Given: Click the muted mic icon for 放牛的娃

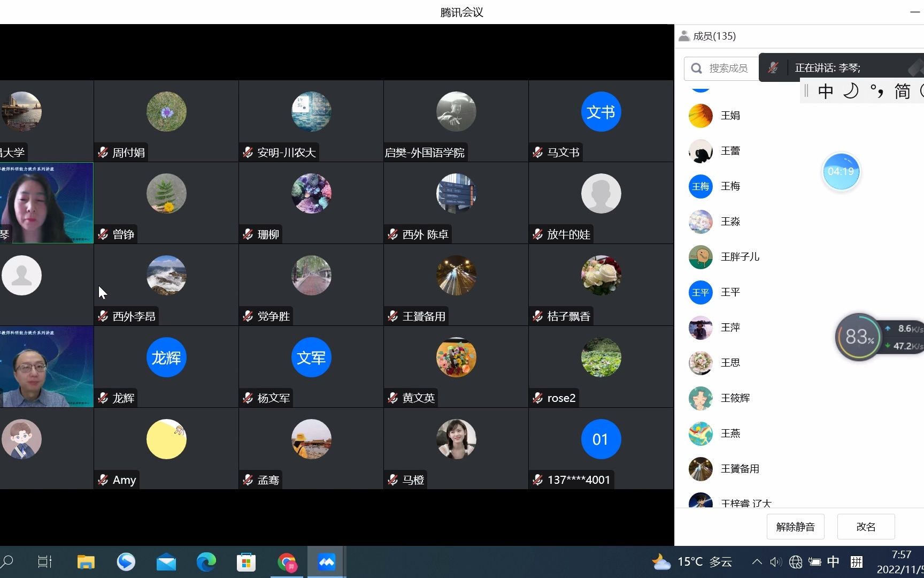Looking at the screenshot, I should [x=538, y=234].
